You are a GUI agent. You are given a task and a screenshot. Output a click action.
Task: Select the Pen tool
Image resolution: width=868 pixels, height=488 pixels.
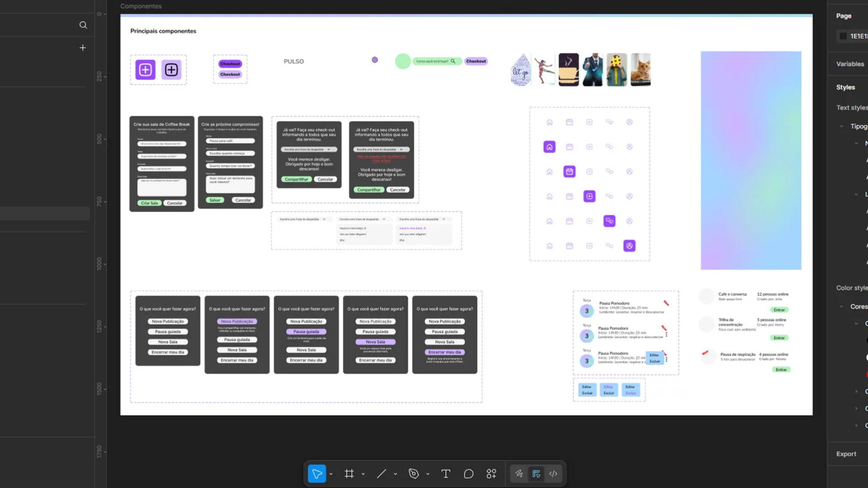[x=414, y=474]
